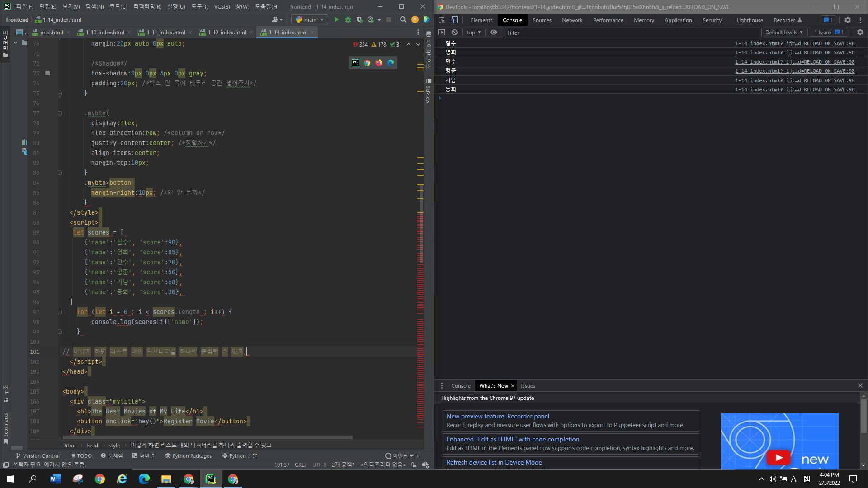This screenshot has width=868, height=488.
Task: Click the JetBrains Space logo icon in toolbar
Action: point(426,20)
